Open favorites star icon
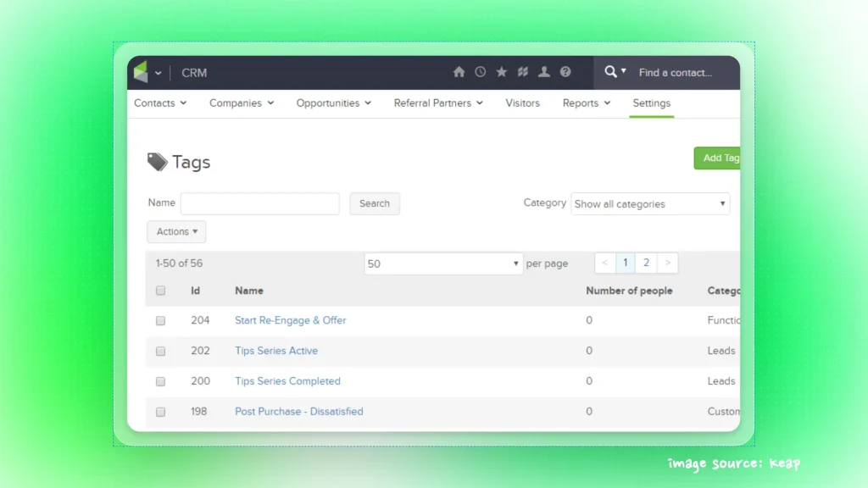 [501, 72]
